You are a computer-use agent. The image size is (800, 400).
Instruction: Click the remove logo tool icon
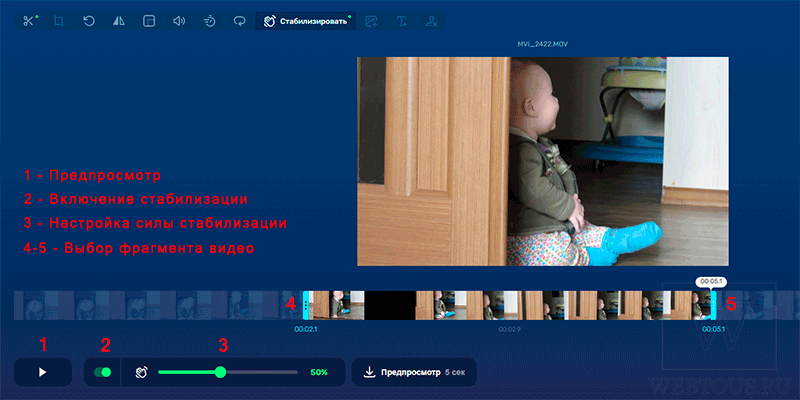tap(432, 21)
